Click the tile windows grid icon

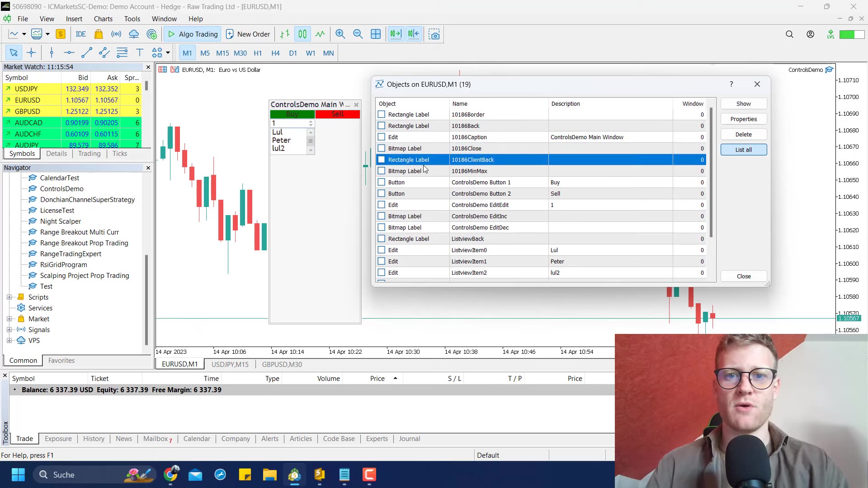[x=376, y=34]
